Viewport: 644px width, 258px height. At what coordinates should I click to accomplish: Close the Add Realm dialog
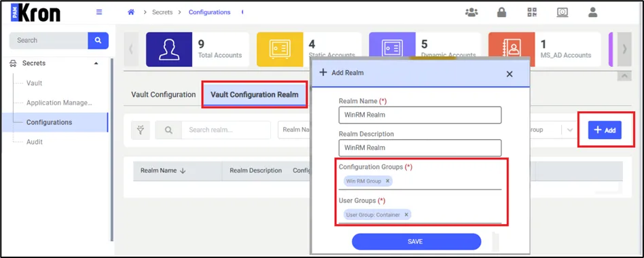click(x=509, y=74)
